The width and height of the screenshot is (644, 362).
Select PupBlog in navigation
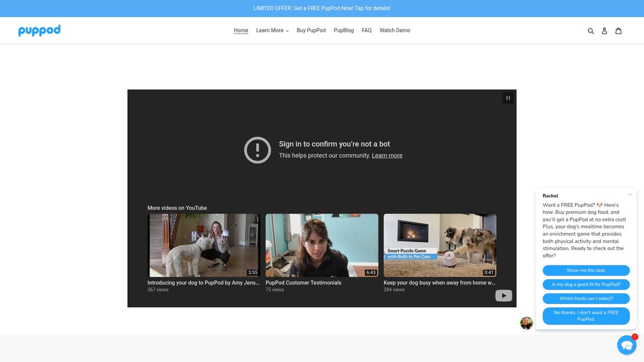point(343,31)
